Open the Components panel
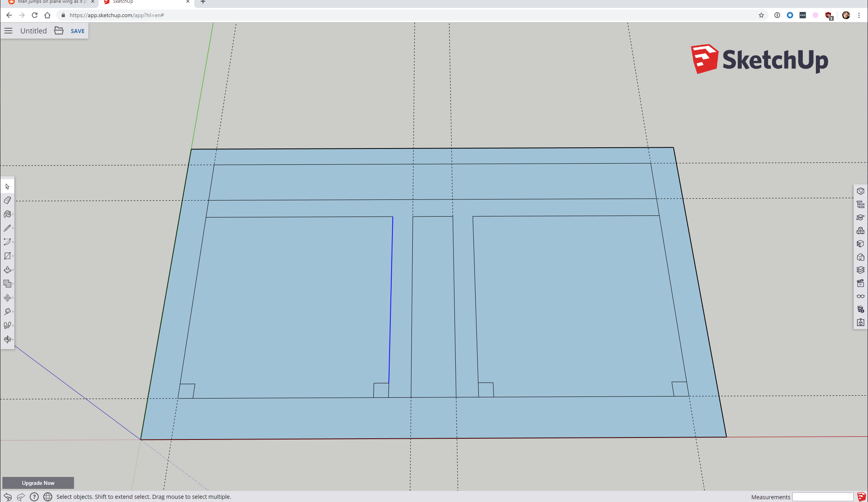 (x=860, y=230)
